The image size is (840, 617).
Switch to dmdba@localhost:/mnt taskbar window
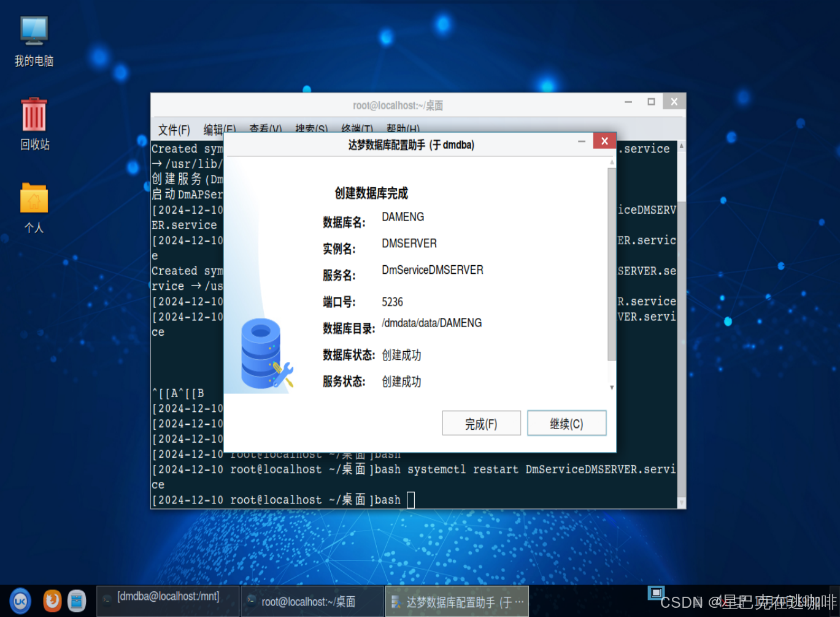(x=168, y=601)
